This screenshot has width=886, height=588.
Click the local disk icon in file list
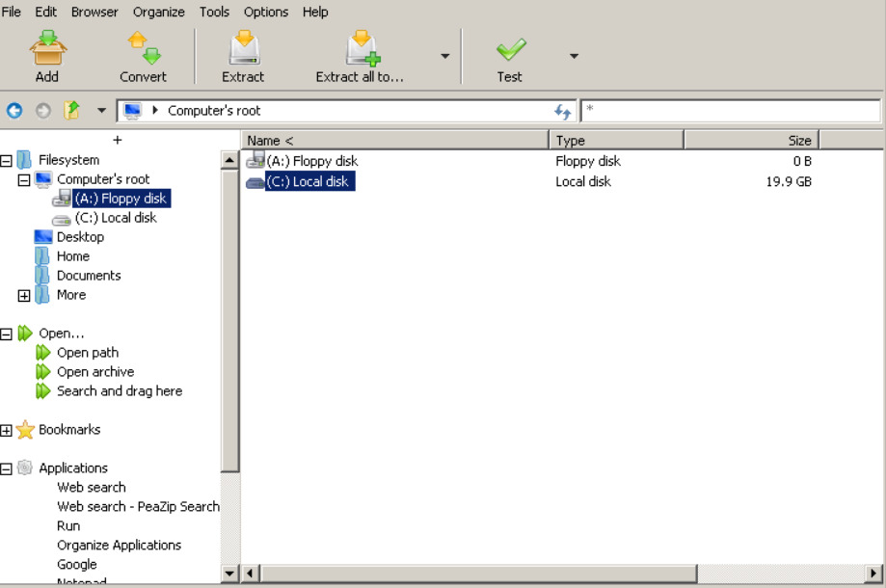255,182
